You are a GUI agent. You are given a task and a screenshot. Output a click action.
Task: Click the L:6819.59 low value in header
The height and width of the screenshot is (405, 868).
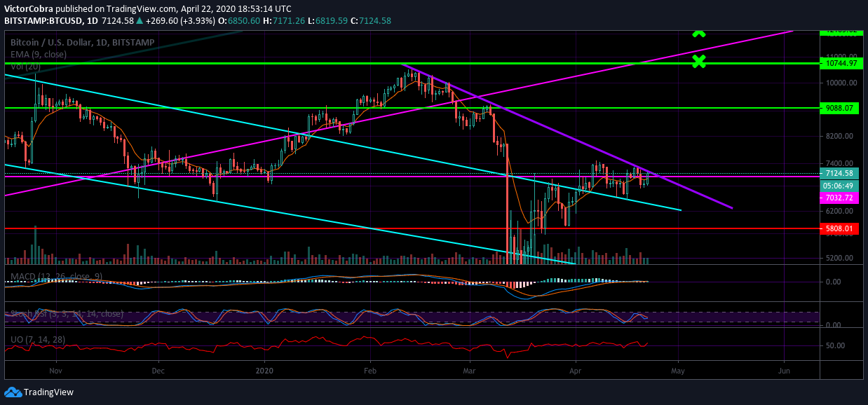point(328,21)
